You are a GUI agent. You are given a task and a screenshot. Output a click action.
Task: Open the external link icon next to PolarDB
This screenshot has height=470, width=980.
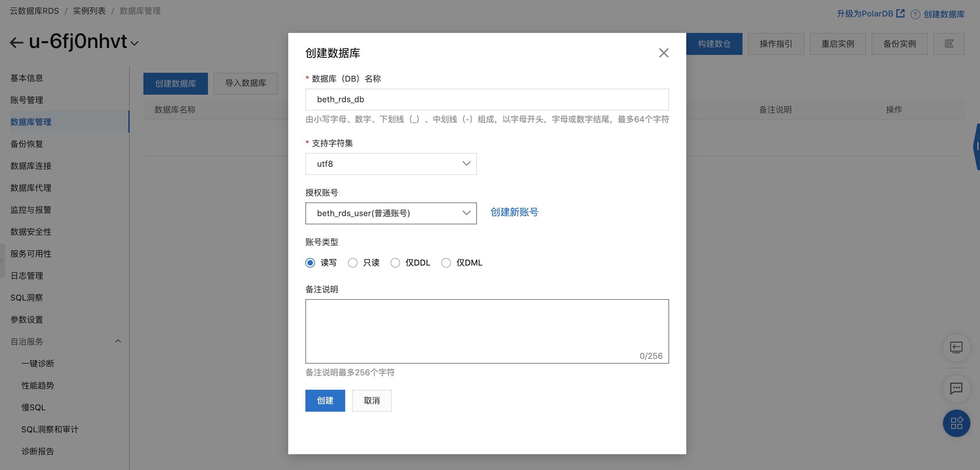click(x=900, y=13)
